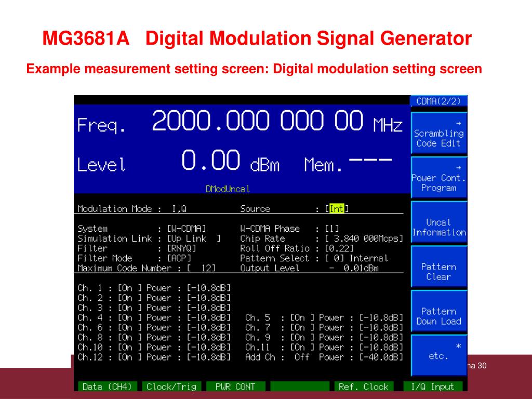The width and height of the screenshot is (532, 399).
Task: Toggle the Ch. 1 [On] state
Action: (130, 288)
